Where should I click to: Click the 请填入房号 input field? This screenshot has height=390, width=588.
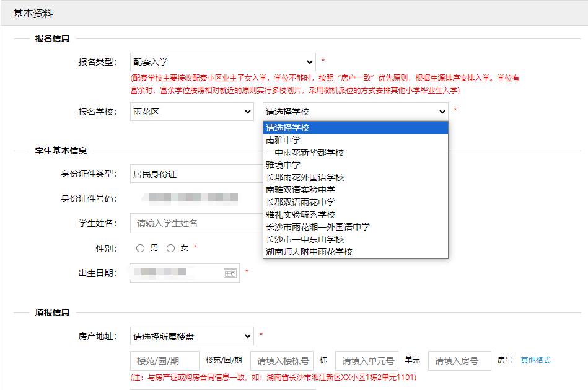tap(459, 361)
